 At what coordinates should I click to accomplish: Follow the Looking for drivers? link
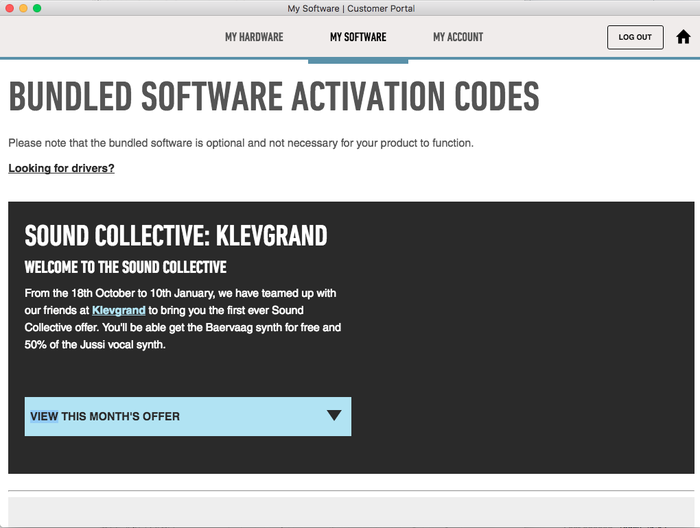point(62,168)
